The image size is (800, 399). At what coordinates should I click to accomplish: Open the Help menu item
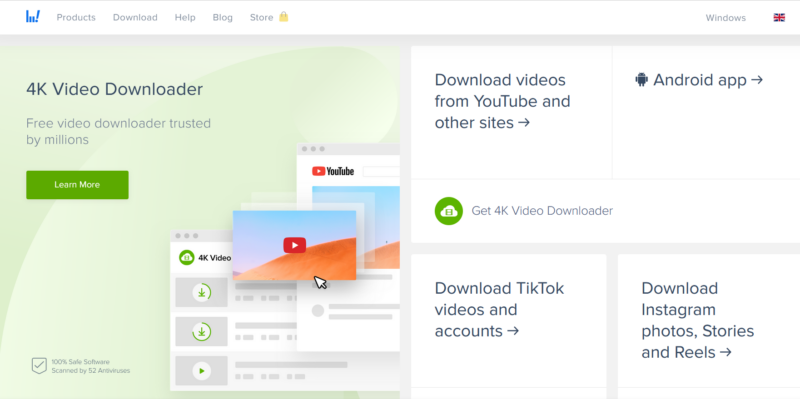click(185, 17)
